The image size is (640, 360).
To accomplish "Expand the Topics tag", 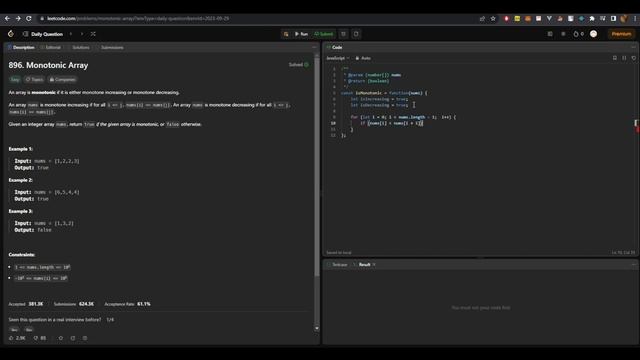I will click(35, 80).
